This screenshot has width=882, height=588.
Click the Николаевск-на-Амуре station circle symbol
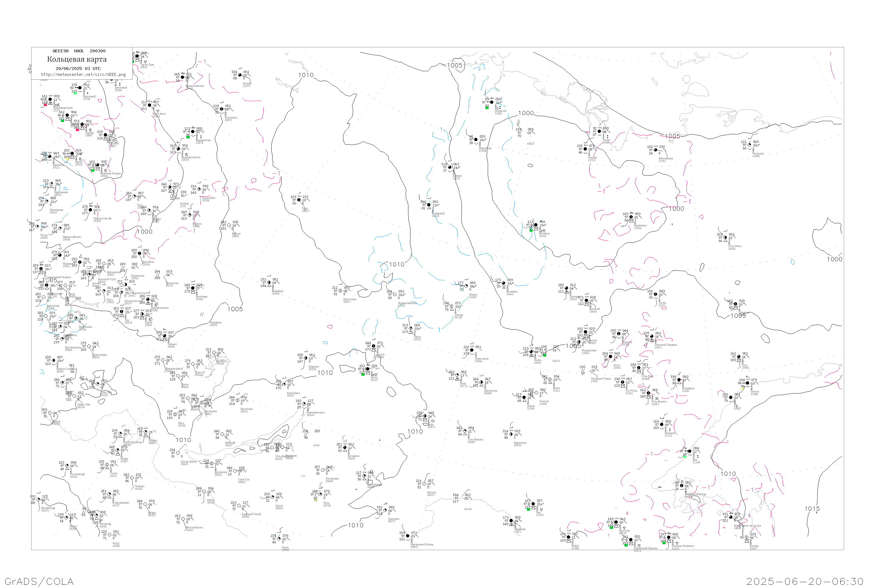pos(731,517)
